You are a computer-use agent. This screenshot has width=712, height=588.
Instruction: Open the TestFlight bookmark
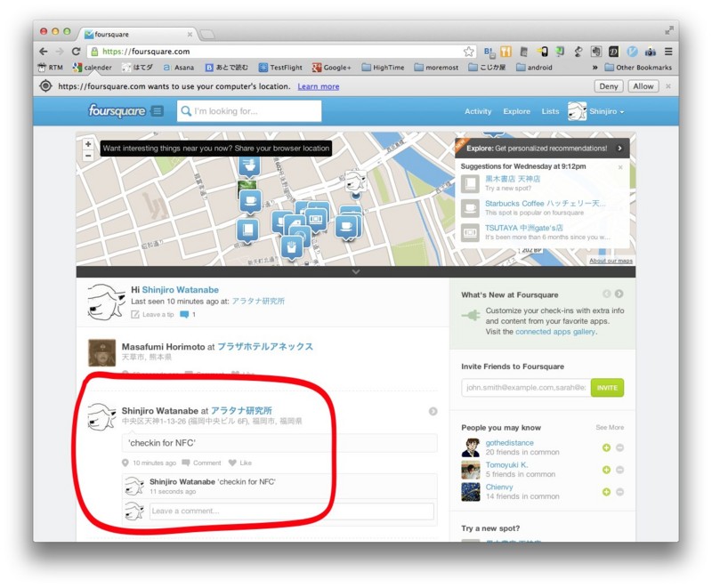(x=280, y=68)
